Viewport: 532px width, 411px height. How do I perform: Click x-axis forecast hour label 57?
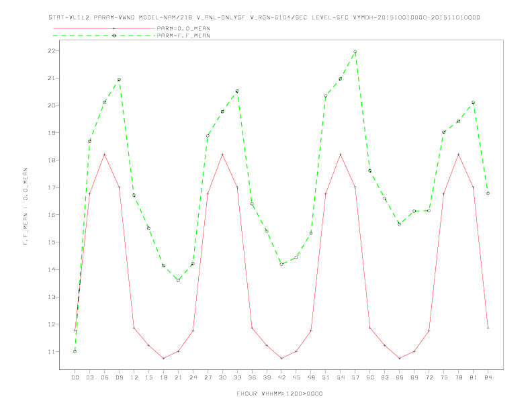[x=355, y=377]
